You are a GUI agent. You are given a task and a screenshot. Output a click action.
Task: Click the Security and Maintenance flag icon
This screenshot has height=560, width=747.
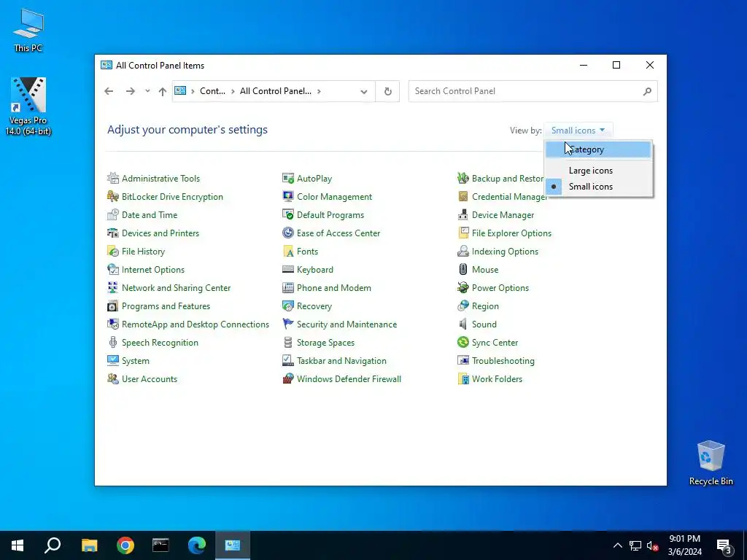point(287,324)
